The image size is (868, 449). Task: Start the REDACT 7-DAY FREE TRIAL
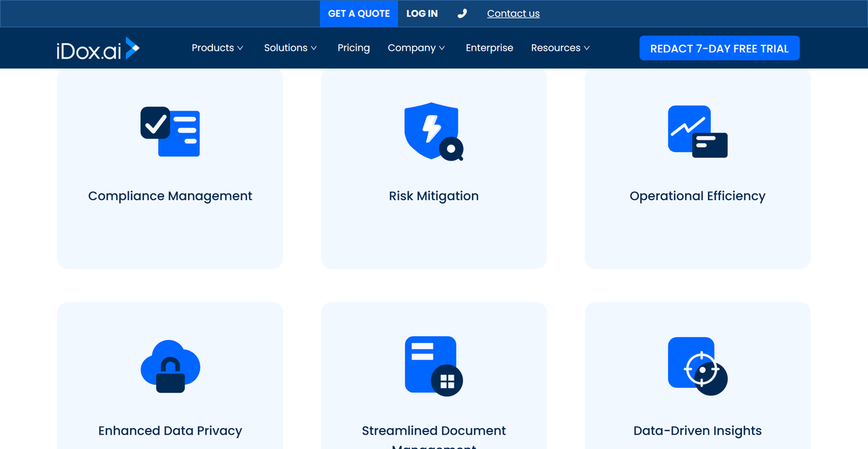point(719,48)
